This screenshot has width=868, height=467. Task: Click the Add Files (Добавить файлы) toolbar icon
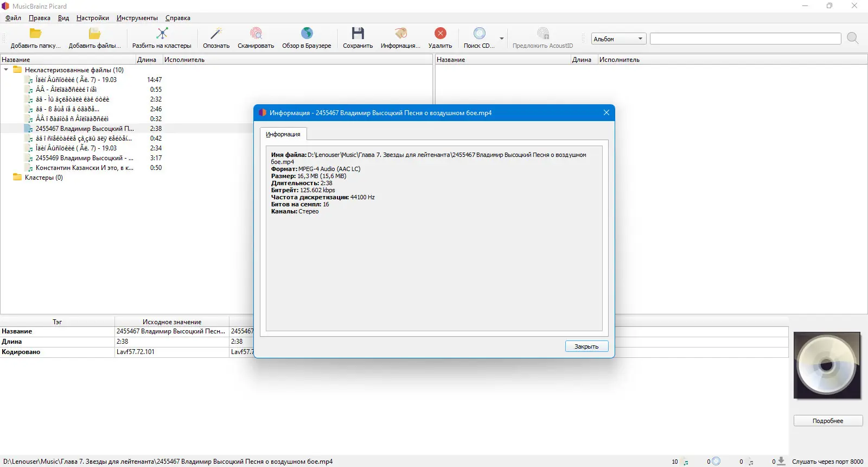tap(94, 33)
